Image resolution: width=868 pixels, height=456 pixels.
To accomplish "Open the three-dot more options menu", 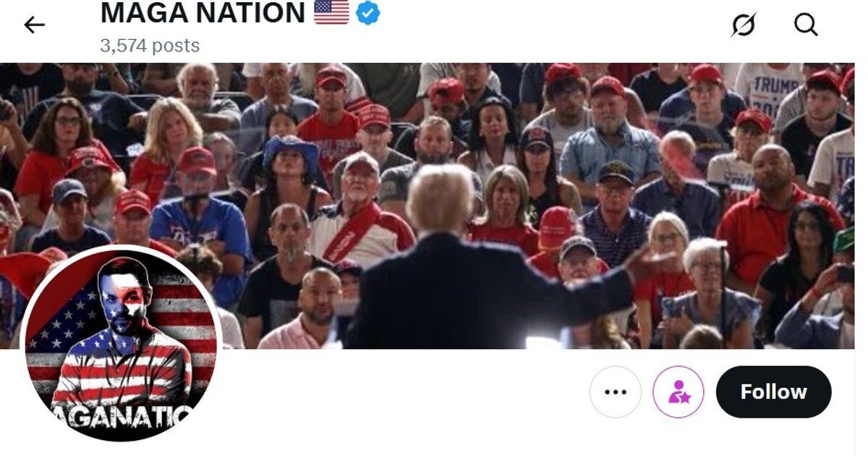I will 616,392.
